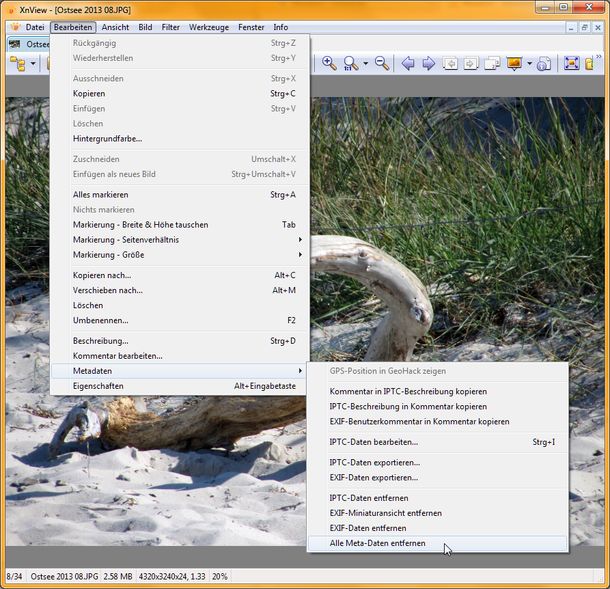
Task: Open the browser folder tree icon
Action: point(17,63)
